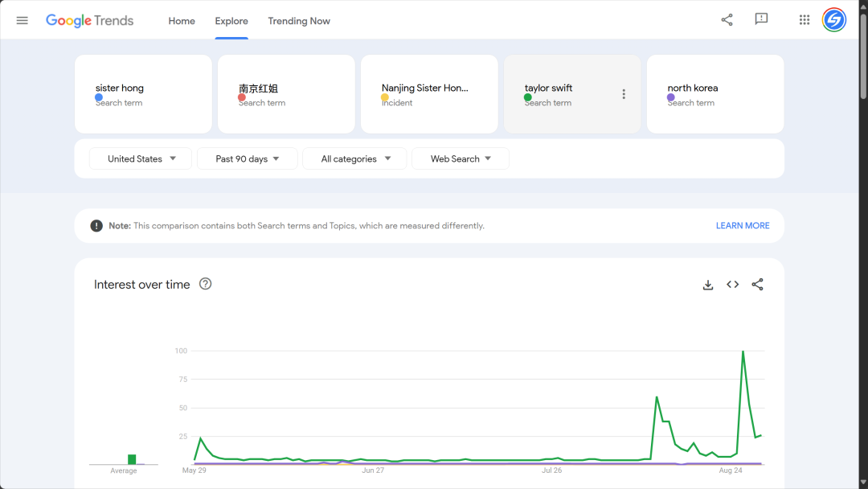Open the Past 90 days dropdown
This screenshot has height=489, width=868.
[247, 159]
